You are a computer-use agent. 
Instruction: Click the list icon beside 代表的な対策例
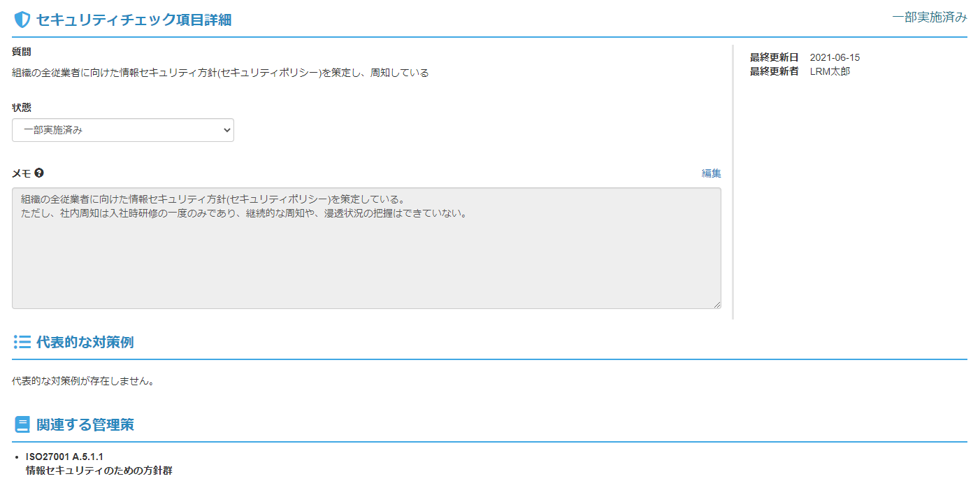coord(22,342)
